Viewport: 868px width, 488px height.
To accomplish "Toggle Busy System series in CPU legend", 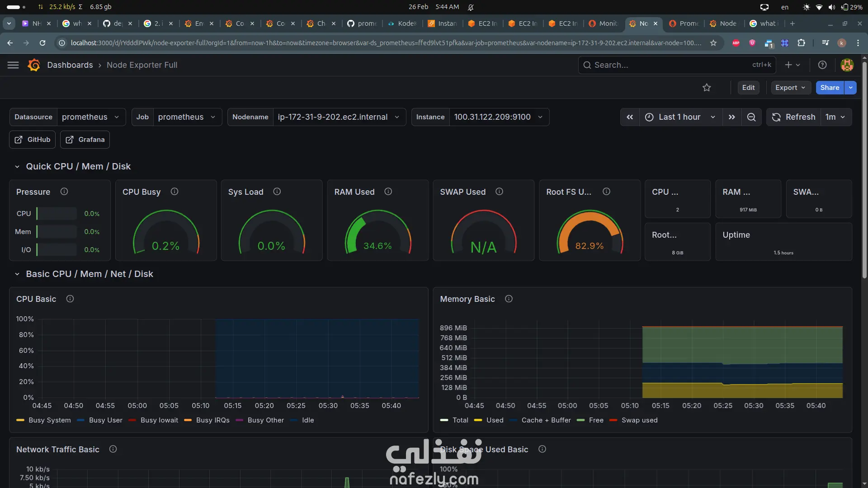I will click(x=49, y=420).
